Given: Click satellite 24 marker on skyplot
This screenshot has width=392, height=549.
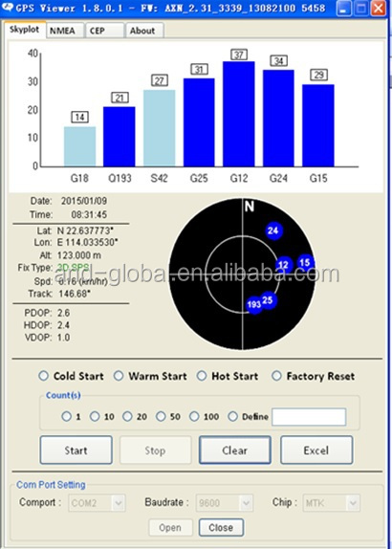Looking at the screenshot, I should click(273, 231).
